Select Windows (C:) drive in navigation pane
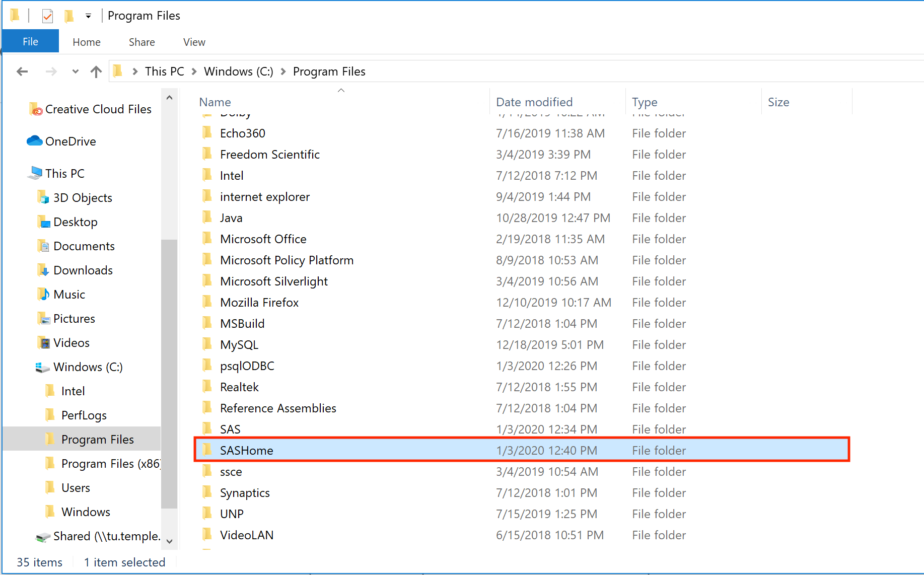The height and width of the screenshot is (575, 924). [79, 367]
